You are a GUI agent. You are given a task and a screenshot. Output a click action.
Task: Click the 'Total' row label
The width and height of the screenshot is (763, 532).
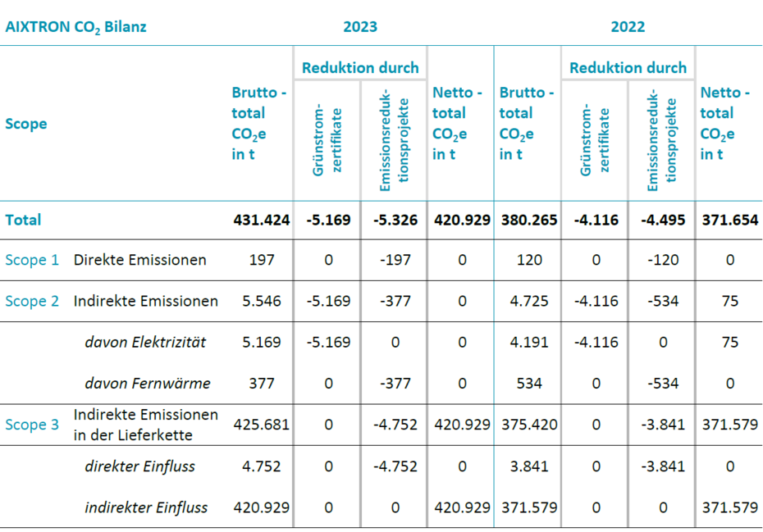click(23, 220)
